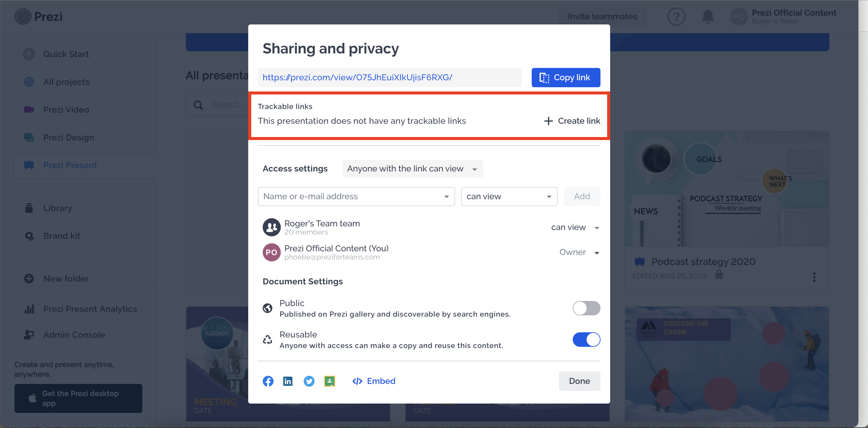Image resolution: width=868 pixels, height=428 pixels.
Task: Click Invite teammates button
Action: pos(602,17)
